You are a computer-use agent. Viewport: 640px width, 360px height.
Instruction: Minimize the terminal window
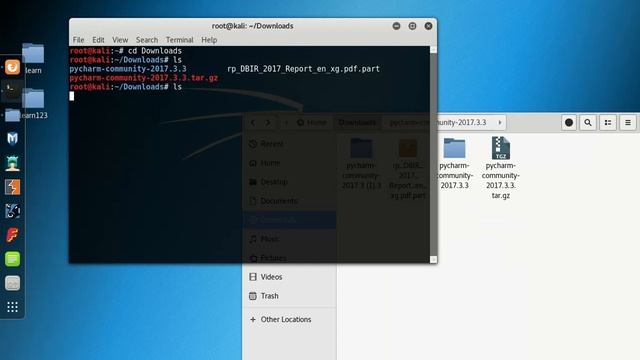pyautogui.click(x=396, y=26)
